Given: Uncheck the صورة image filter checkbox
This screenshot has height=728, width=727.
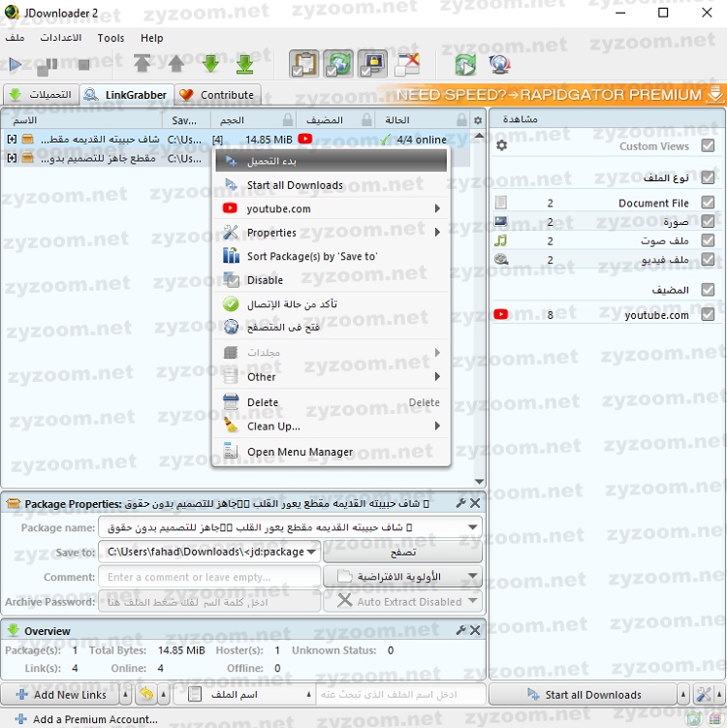Looking at the screenshot, I should [708, 221].
